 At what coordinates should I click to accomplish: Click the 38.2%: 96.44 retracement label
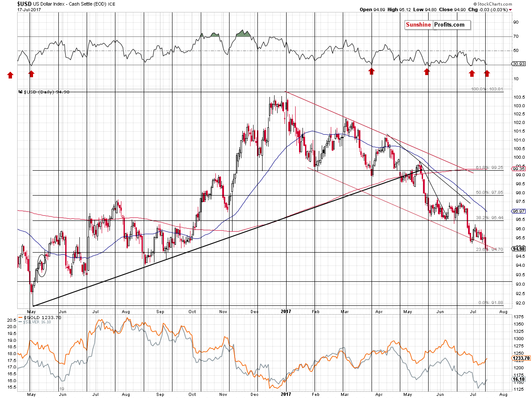[x=489, y=218]
